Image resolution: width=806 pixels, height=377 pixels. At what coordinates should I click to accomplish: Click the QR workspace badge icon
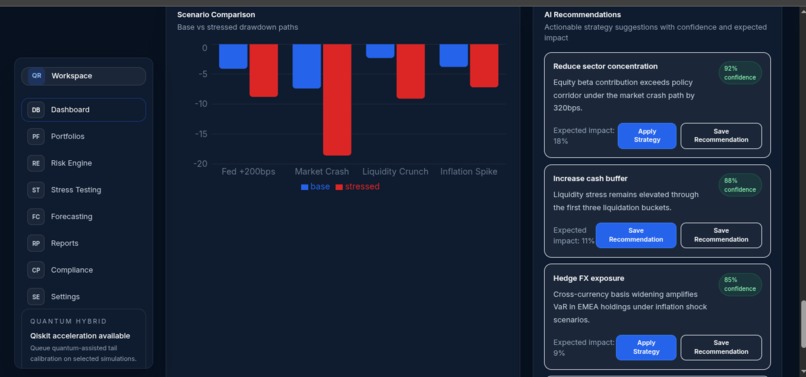(36, 76)
